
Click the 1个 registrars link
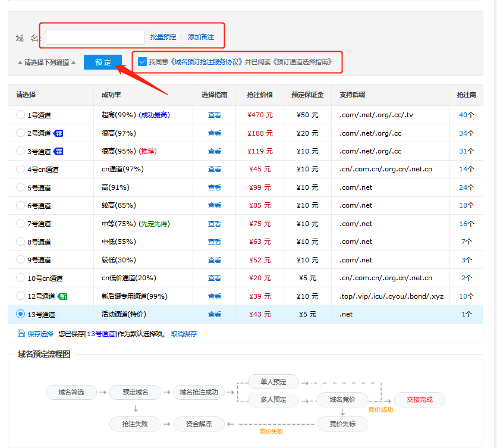pos(467,314)
